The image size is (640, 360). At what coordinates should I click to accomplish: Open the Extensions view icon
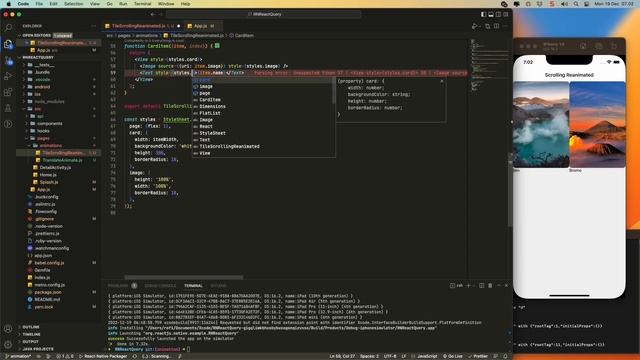(8, 92)
